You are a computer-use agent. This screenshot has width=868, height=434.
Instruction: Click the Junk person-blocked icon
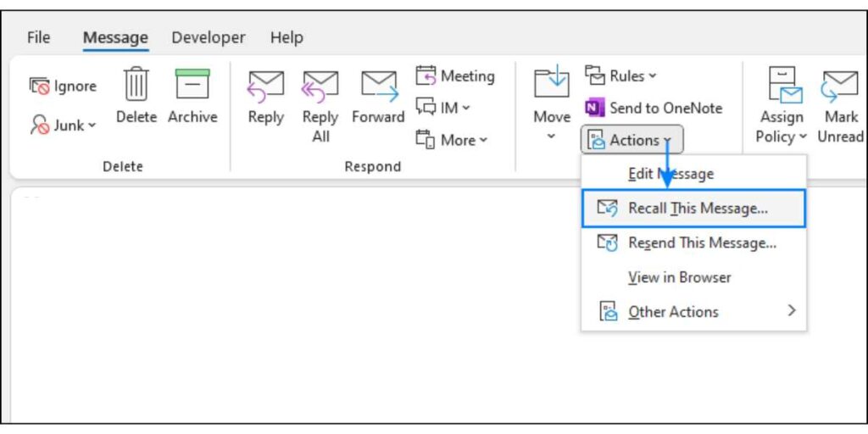[x=39, y=125]
